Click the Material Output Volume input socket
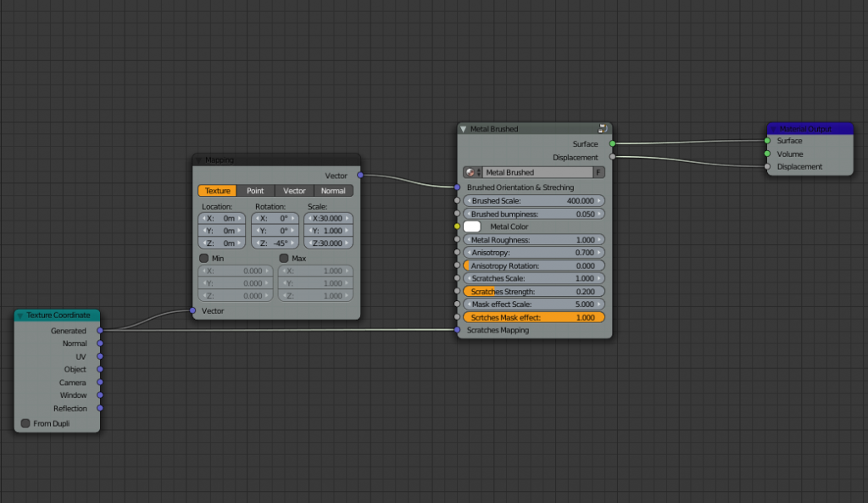The width and height of the screenshot is (868, 503). coord(767,154)
